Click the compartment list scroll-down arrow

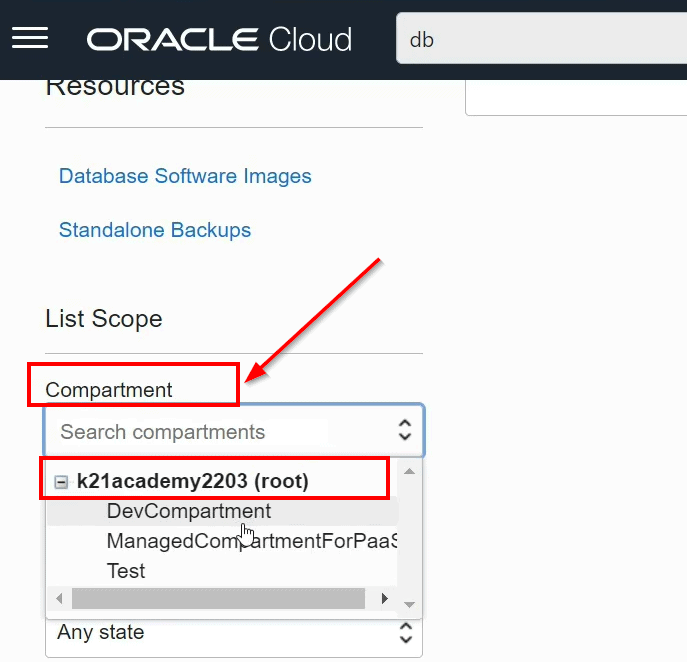[x=409, y=603]
